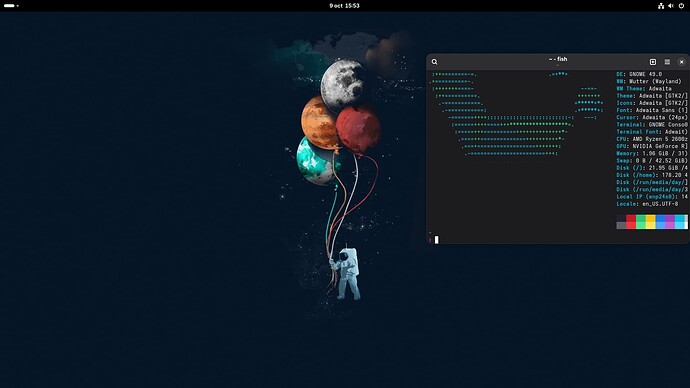Click the "Local IP (enp24s0)" line

point(652,197)
